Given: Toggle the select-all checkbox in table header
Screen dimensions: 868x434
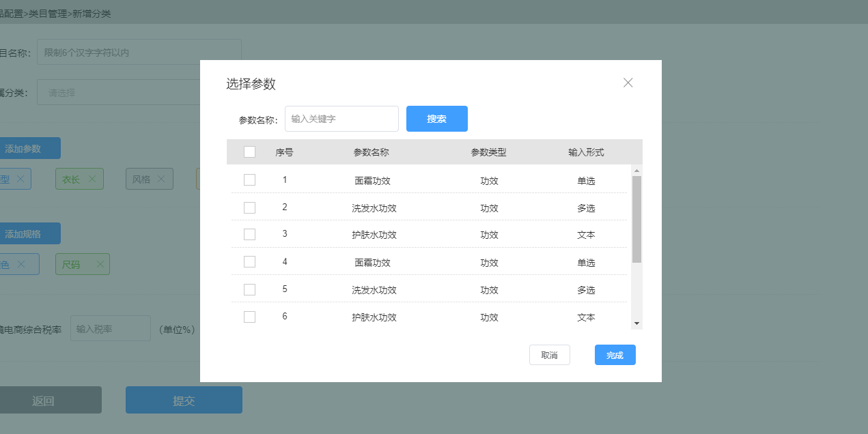Looking at the screenshot, I should (x=249, y=151).
